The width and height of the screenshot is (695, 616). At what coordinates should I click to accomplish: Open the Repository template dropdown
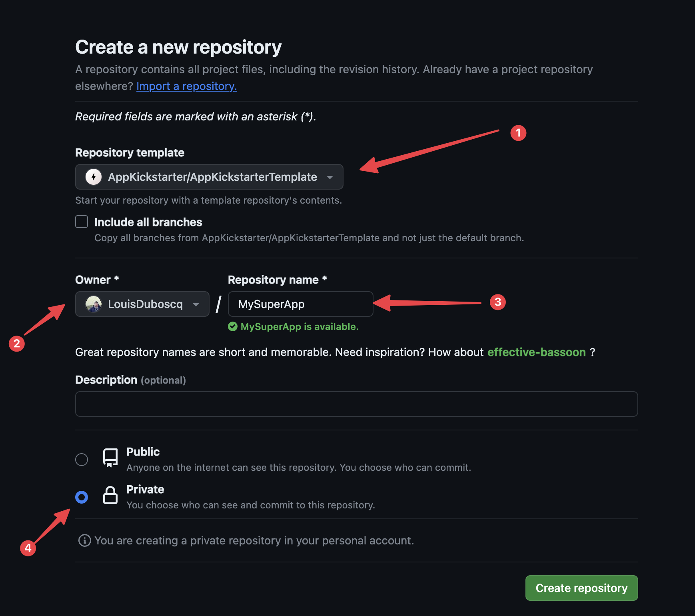pos(209,177)
